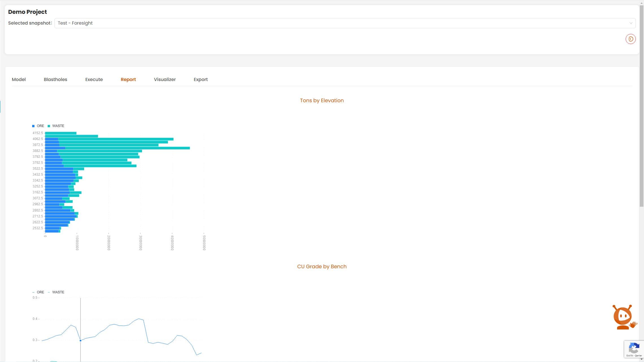The width and height of the screenshot is (644, 362).
Task: Expand snapshot list using chevron arrow
Action: (x=631, y=23)
